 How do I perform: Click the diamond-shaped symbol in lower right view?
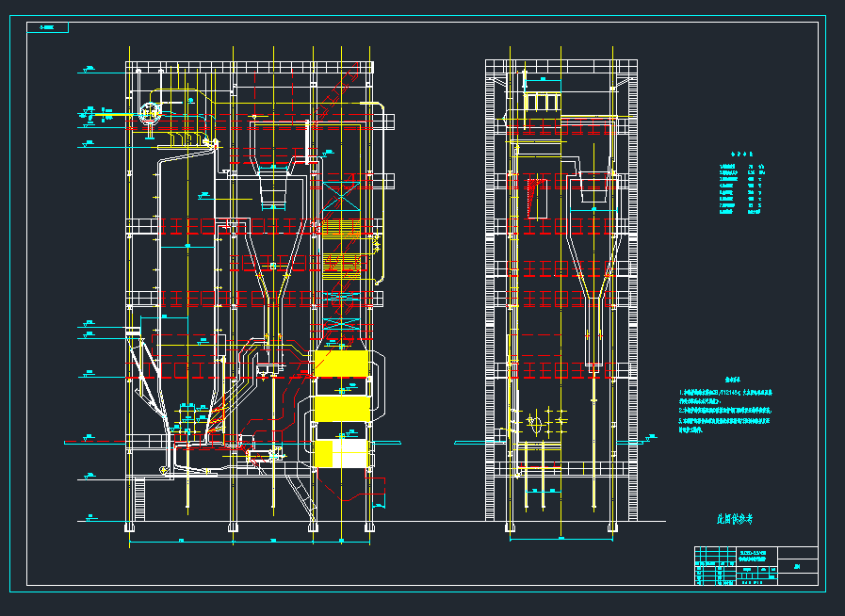533,424
